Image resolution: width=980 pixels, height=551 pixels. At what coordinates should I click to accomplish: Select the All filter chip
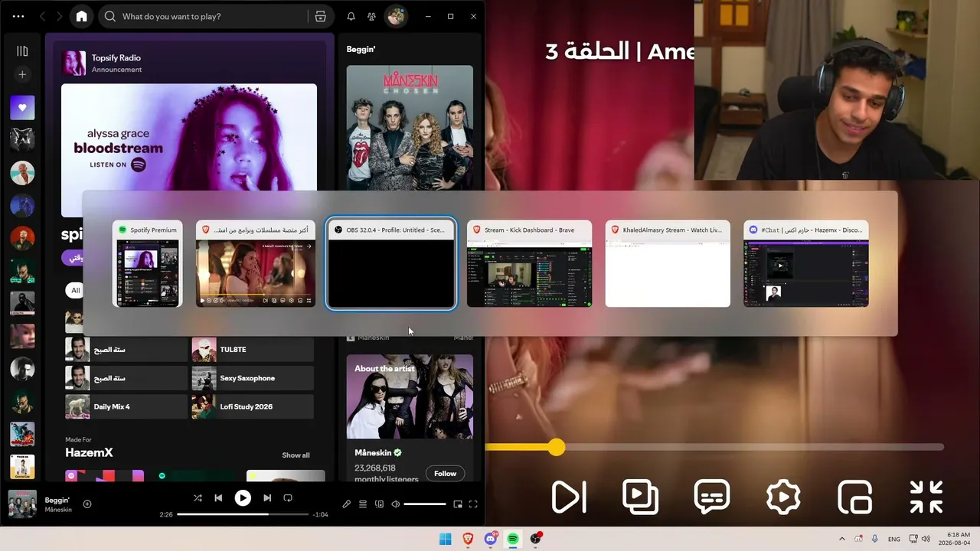click(x=75, y=290)
